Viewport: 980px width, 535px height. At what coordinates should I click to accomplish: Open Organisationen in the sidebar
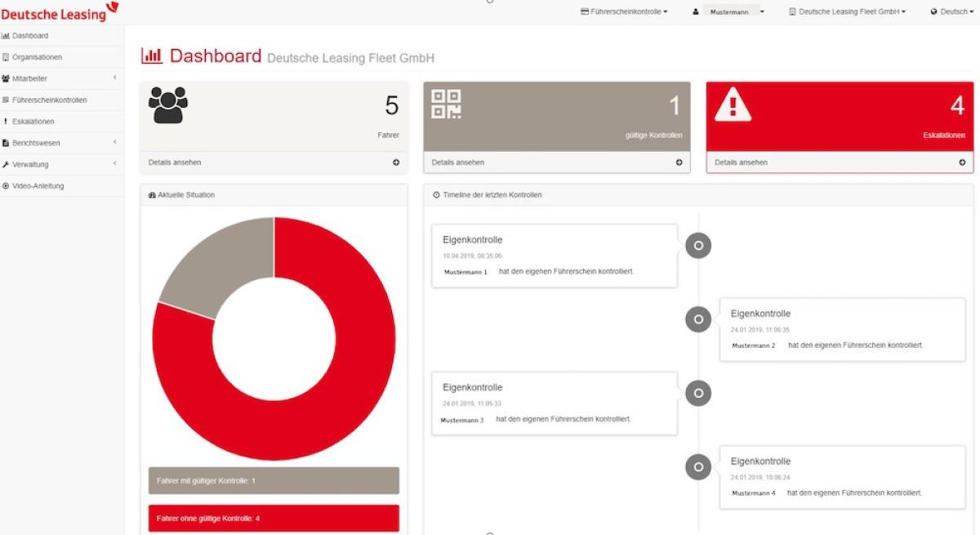(37, 57)
